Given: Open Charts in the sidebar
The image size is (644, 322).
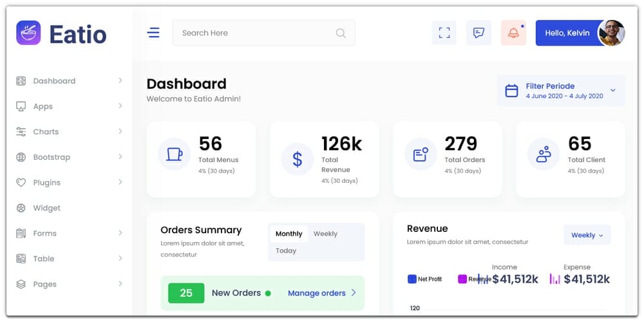Looking at the screenshot, I should (x=46, y=132).
